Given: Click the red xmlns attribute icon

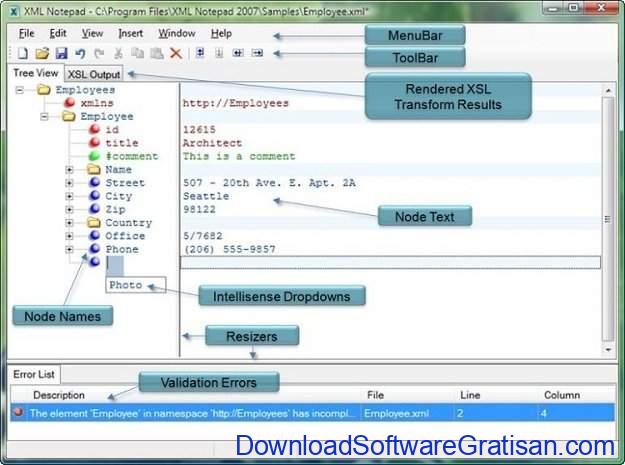Looking at the screenshot, I should pyautogui.click(x=70, y=102).
